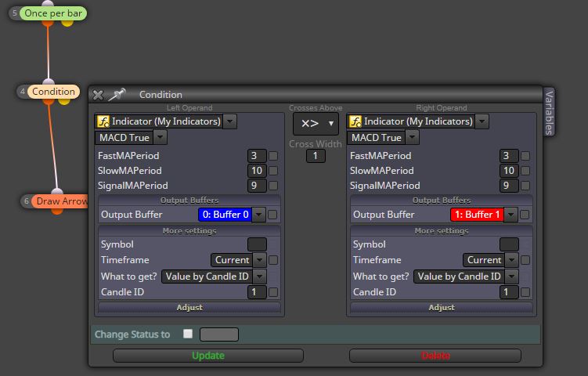Click the left operand function icon
The image size is (588, 376).
(x=103, y=121)
